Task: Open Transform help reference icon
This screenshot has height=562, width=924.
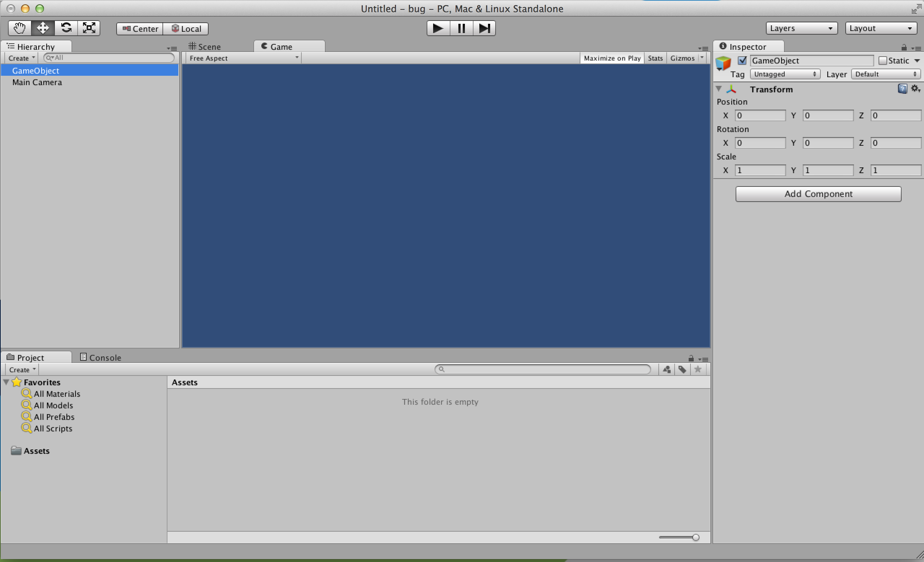Action: 902,89
